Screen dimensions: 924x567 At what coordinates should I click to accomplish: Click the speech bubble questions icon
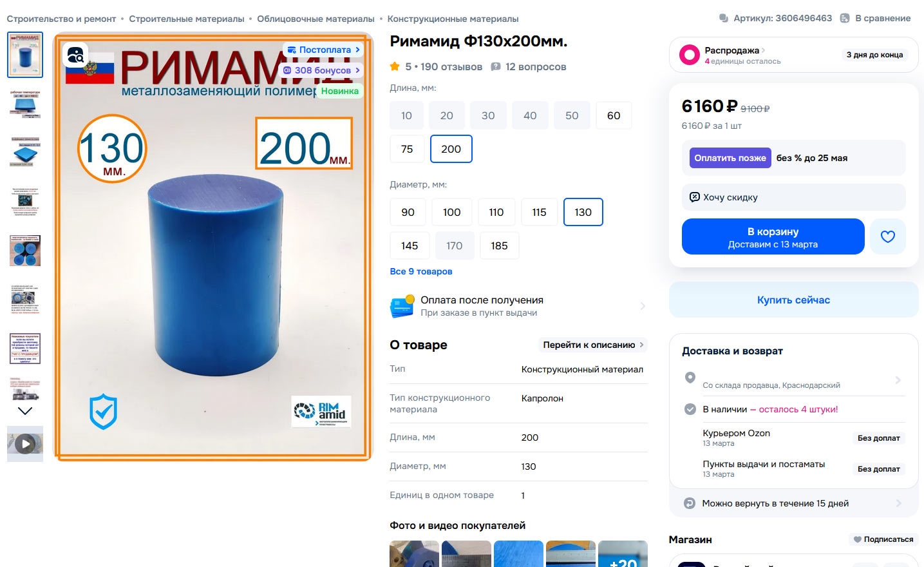pos(496,66)
